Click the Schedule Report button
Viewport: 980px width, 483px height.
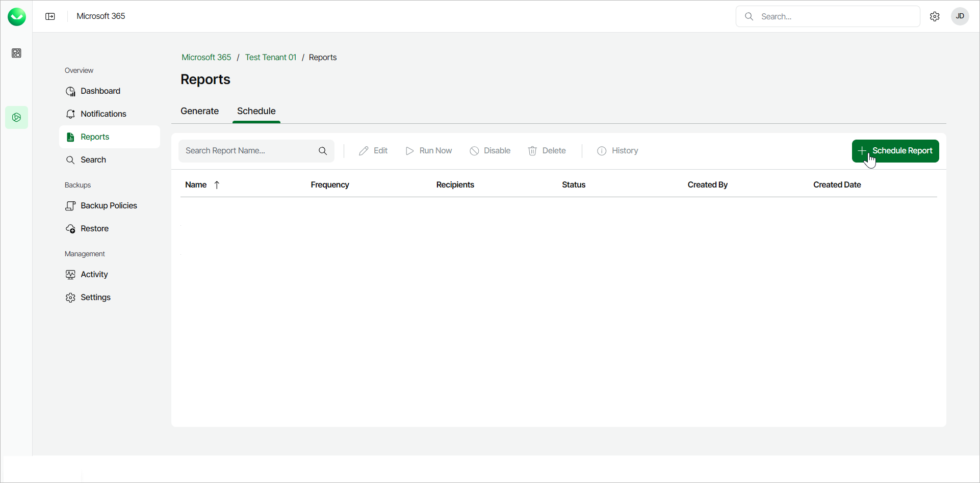point(895,151)
